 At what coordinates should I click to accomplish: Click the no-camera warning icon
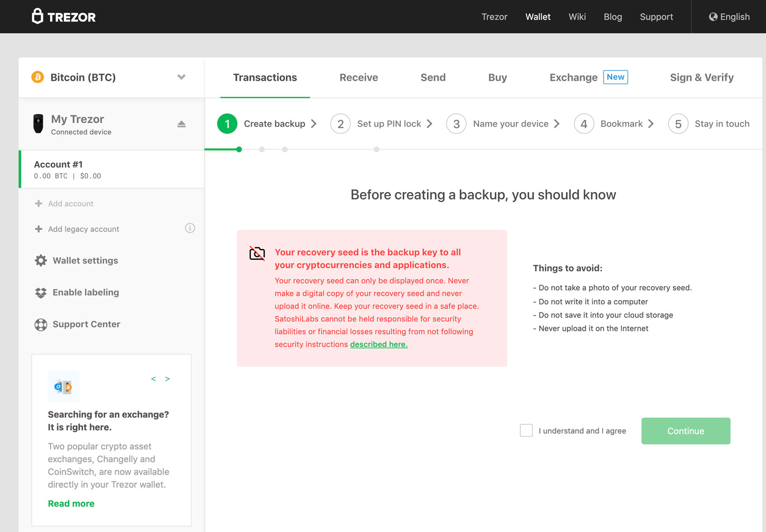pyautogui.click(x=257, y=253)
